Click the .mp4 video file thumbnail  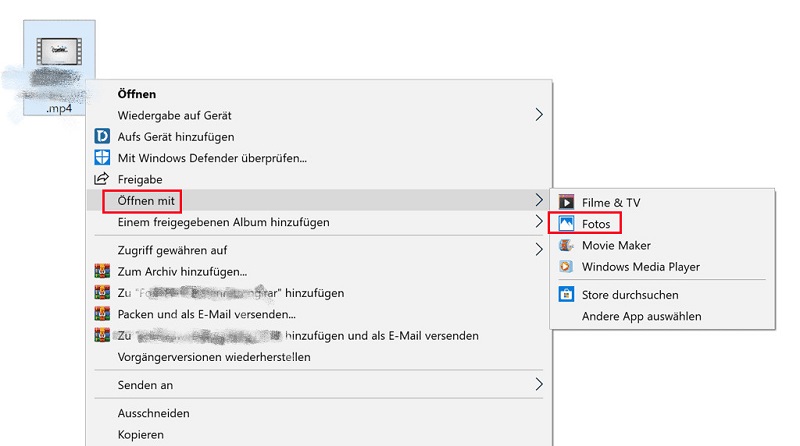coord(59,52)
